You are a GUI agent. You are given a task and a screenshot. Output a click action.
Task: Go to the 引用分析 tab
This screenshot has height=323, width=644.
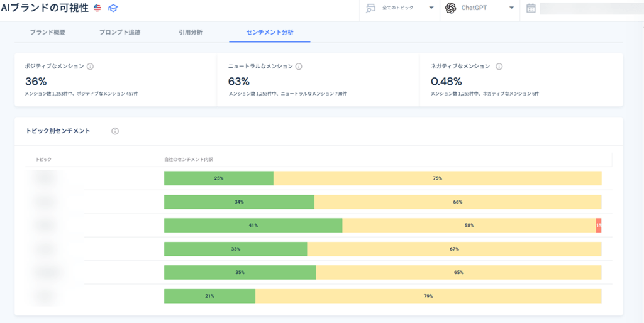191,33
